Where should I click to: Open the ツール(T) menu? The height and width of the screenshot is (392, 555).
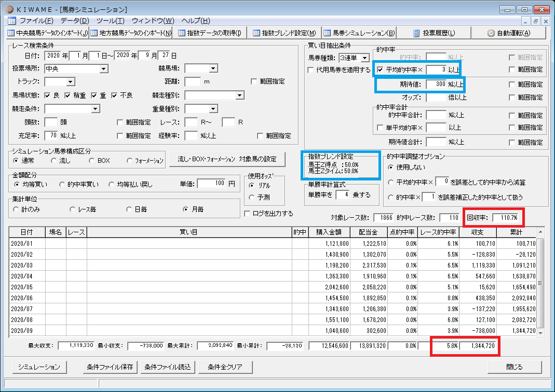[x=111, y=21]
